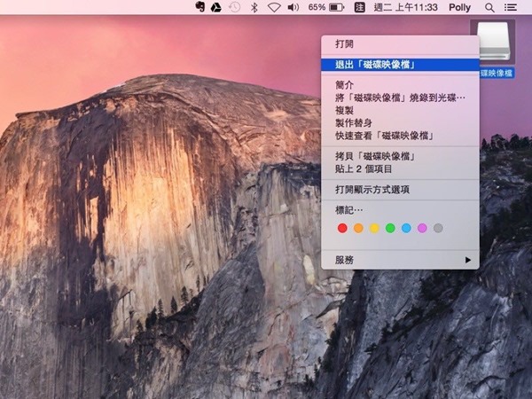Click the battery status icon

click(337, 7)
